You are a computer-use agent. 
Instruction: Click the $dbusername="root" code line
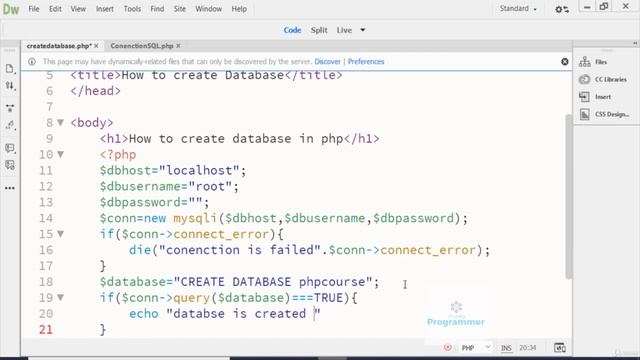[169, 186]
